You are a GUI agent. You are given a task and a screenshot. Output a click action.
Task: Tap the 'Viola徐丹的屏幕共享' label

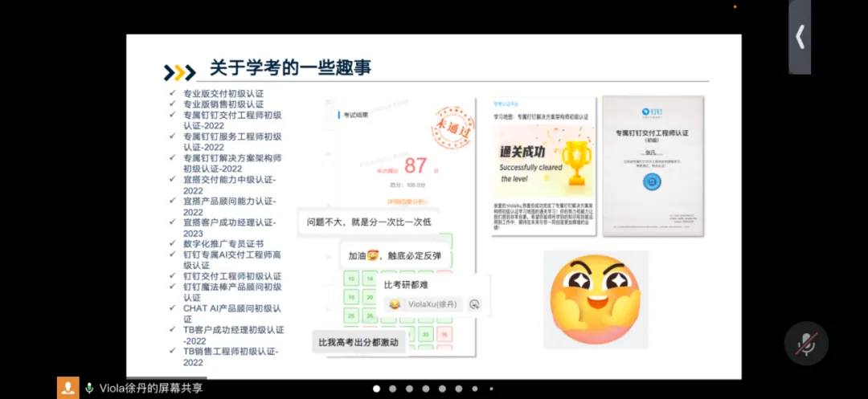150,388
